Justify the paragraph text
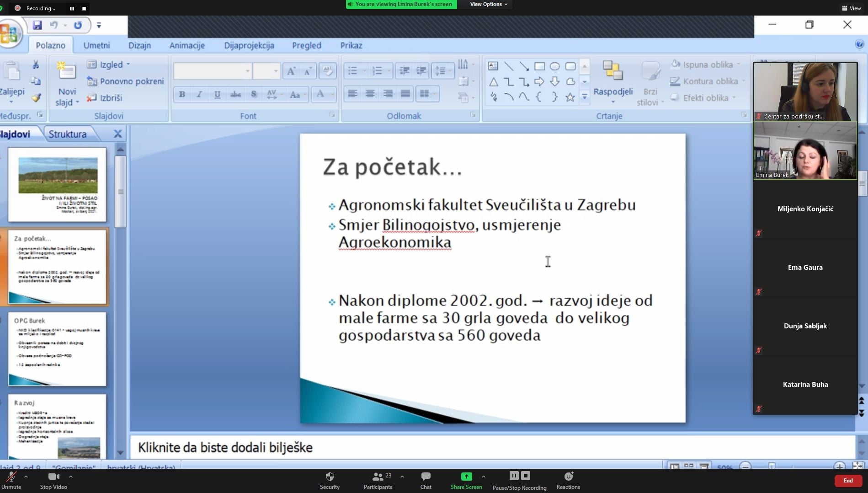 pos(405,94)
